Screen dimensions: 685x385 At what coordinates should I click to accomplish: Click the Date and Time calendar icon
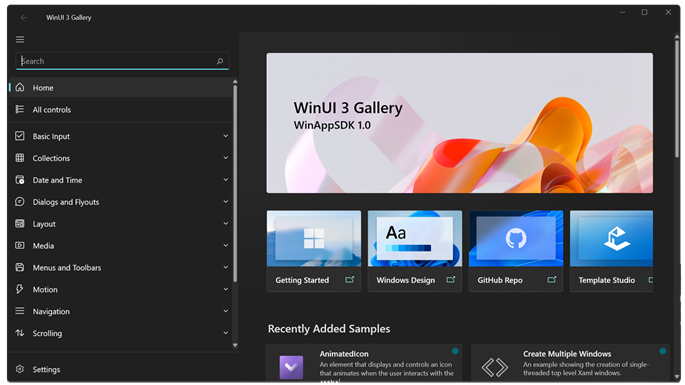click(20, 180)
